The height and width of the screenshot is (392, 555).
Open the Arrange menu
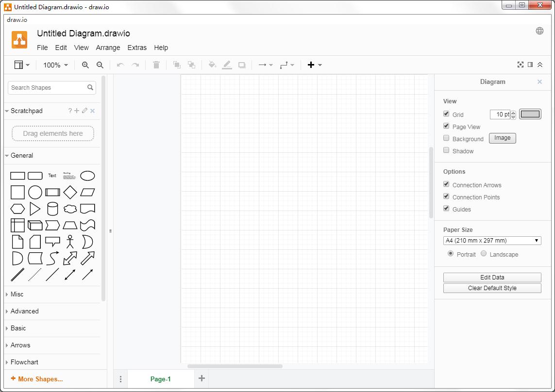coord(108,48)
